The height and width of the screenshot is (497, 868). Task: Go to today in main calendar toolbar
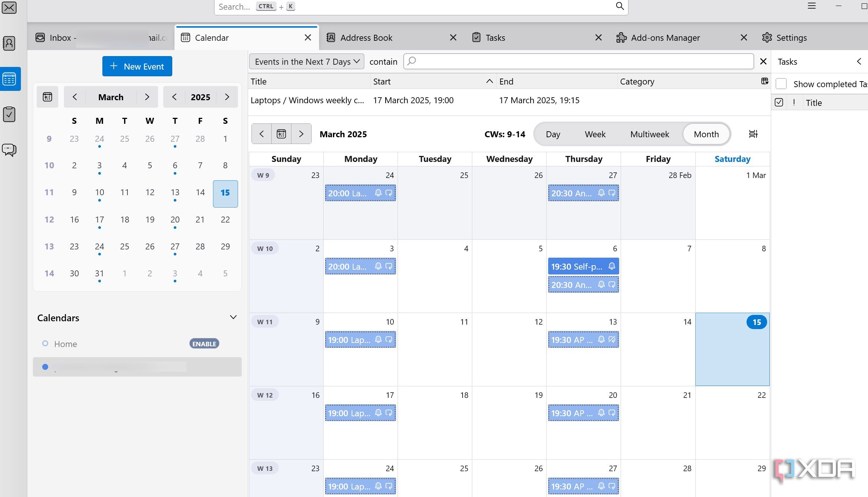(x=281, y=134)
